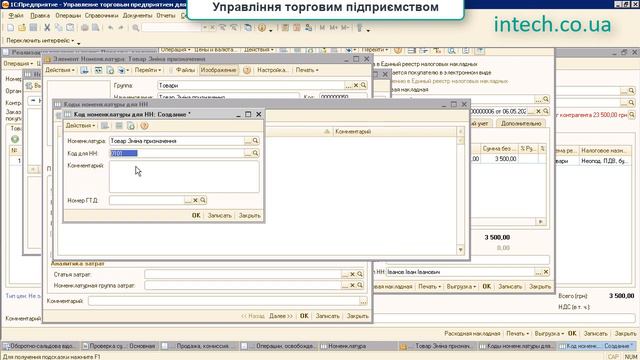Click the Paste clipboard icon in main toolbar
640x360 pixels.
[70, 28]
